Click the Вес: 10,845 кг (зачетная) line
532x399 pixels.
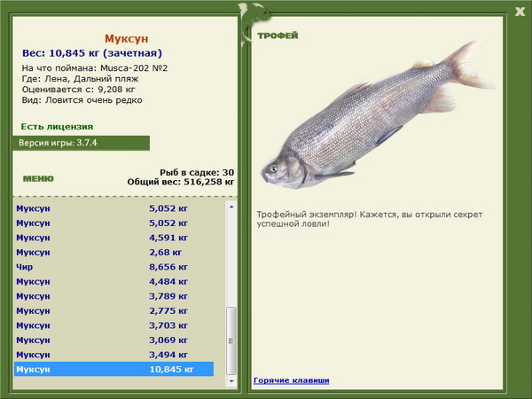[92, 53]
